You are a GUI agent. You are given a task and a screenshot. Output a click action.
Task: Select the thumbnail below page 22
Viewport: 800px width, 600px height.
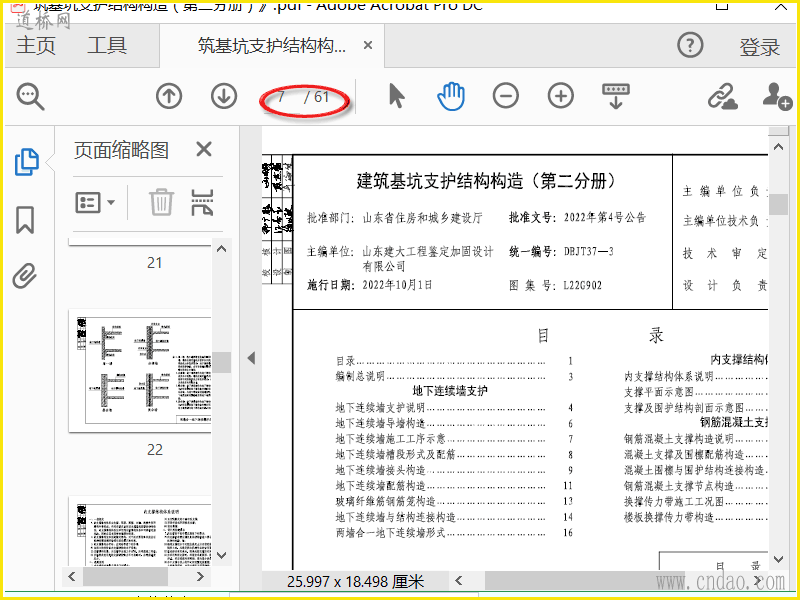coord(140,530)
